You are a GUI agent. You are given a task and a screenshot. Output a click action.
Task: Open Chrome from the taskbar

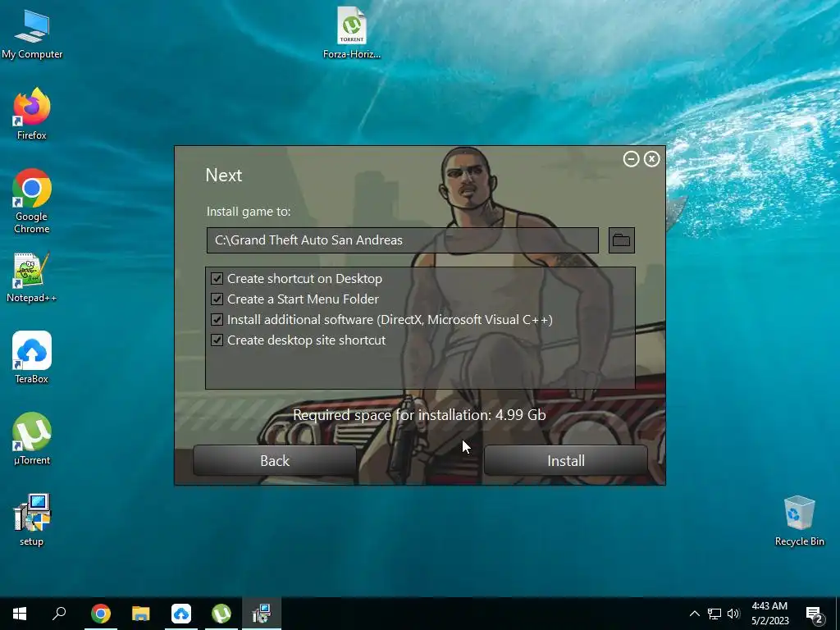point(101,614)
